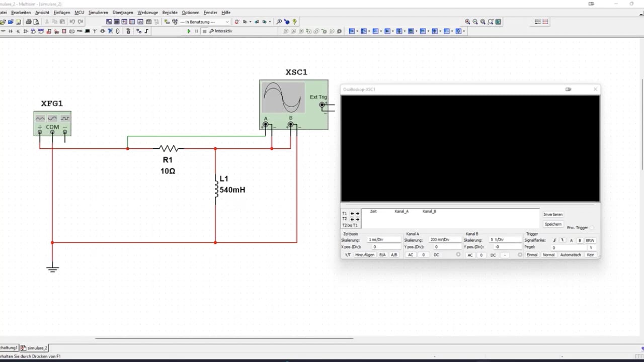Click the Kanal B Skalierung 5 V/Div field
The image size is (644, 362).
pyautogui.click(x=506, y=240)
